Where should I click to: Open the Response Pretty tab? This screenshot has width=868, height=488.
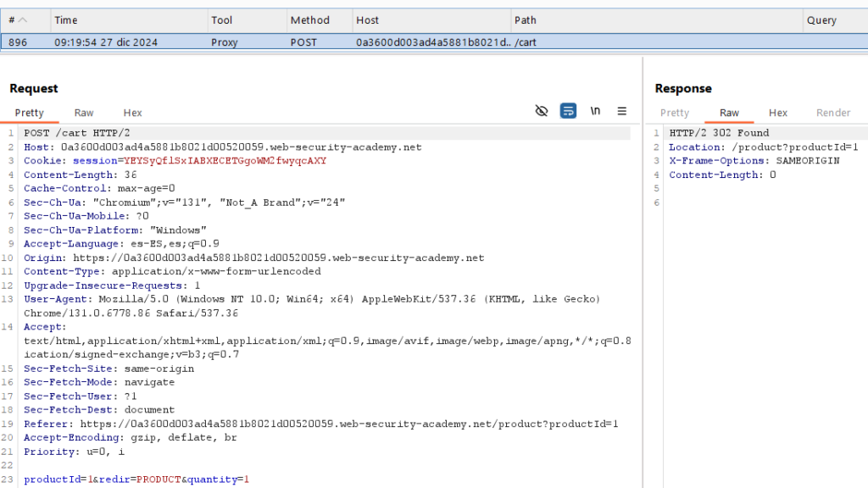coord(675,113)
